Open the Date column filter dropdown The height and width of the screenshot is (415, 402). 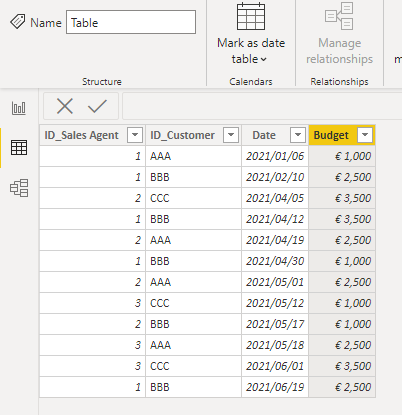pos(298,135)
